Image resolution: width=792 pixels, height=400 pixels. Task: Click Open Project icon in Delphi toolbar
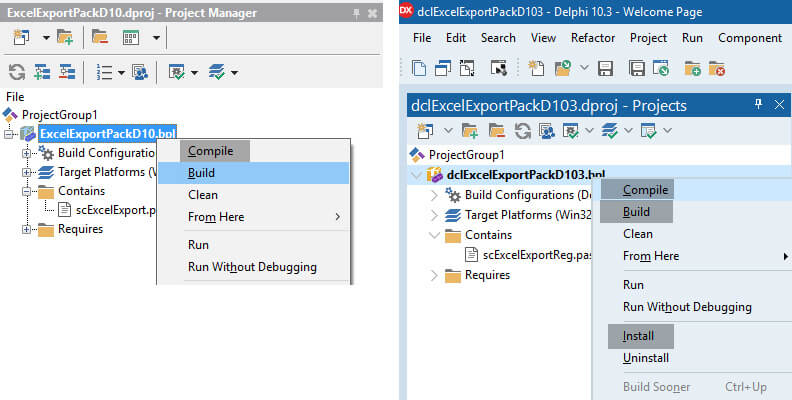click(661, 68)
